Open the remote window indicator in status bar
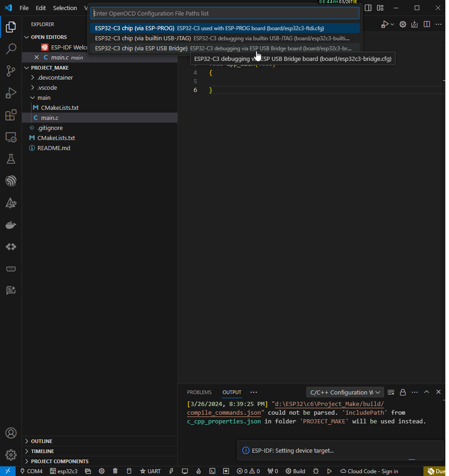 tap(8, 471)
